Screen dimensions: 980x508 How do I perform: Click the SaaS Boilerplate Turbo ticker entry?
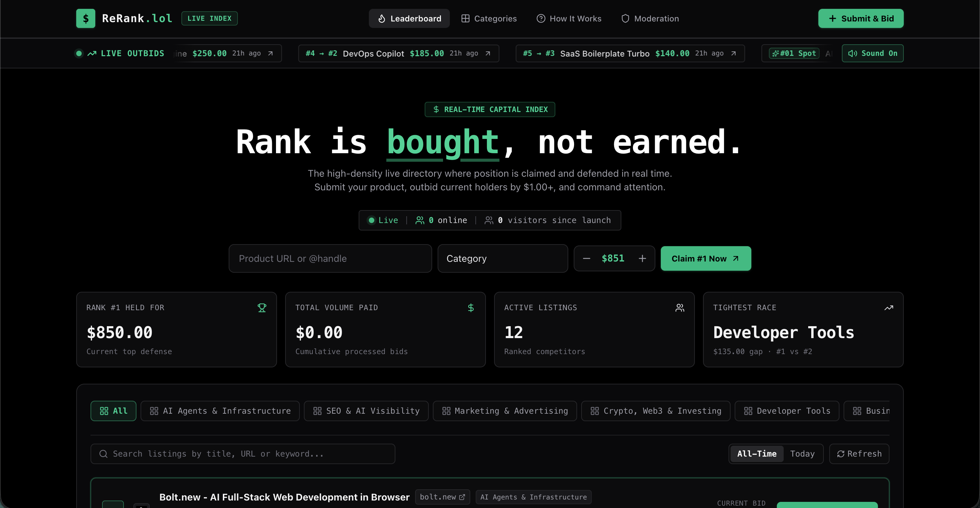point(630,53)
